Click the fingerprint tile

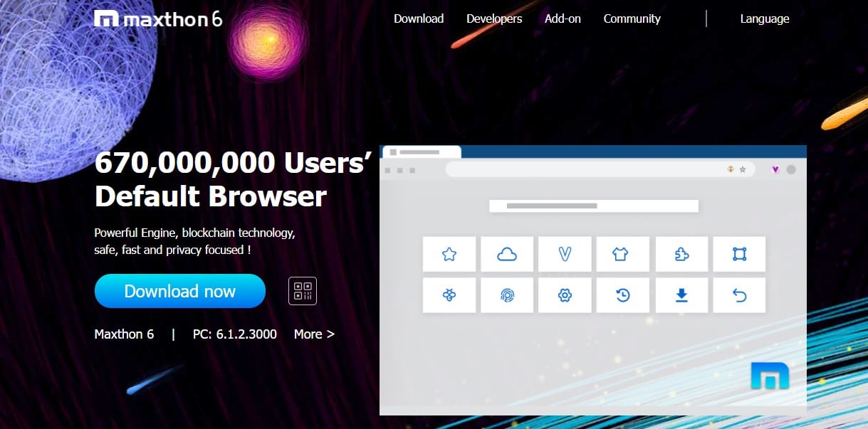click(x=507, y=295)
